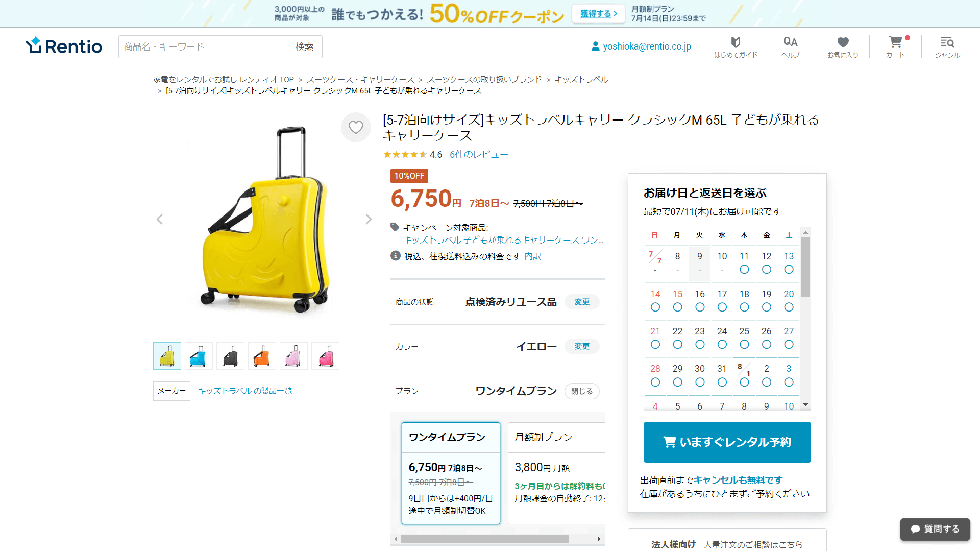This screenshot has height=551, width=980.
Task: Select the hot pink suitcase thumbnail
Action: point(325,356)
